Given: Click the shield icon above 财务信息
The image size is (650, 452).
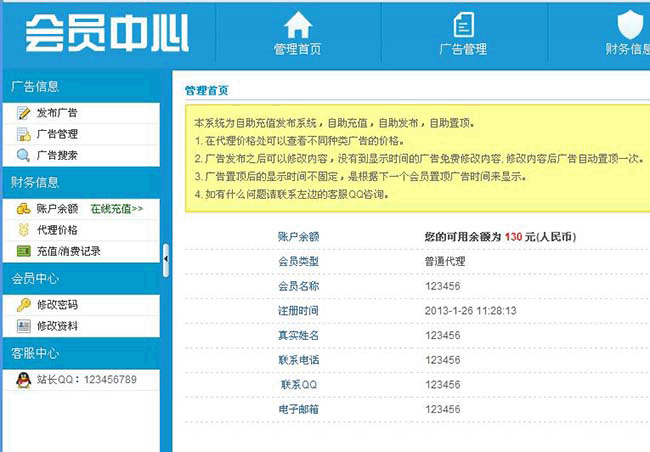Looking at the screenshot, I should (630, 25).
